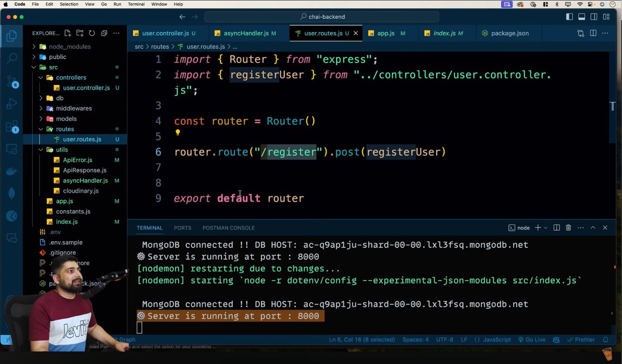Open the Search view in the activity bar
Screen dimensions: 622x364
click(12, 59)
